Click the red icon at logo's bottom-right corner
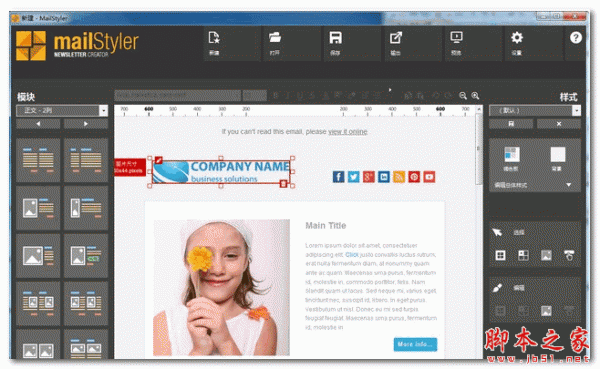The width and height of the screenshot is (600, 369). point(284,184)
